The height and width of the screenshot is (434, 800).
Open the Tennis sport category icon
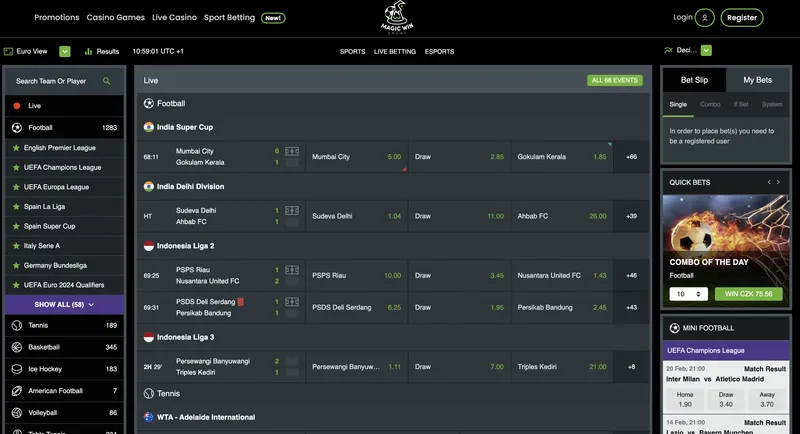click(16, 325)
